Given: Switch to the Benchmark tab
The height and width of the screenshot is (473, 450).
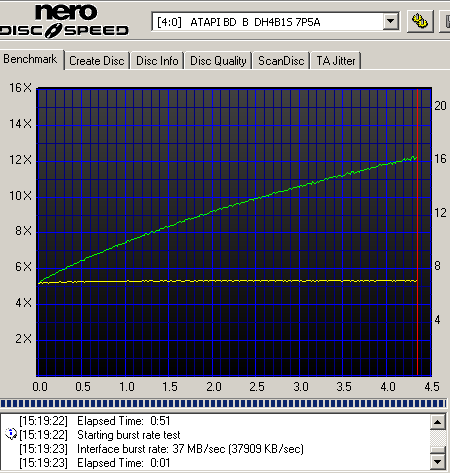Looking at the screenshot, I should click(x=31, y=59).
